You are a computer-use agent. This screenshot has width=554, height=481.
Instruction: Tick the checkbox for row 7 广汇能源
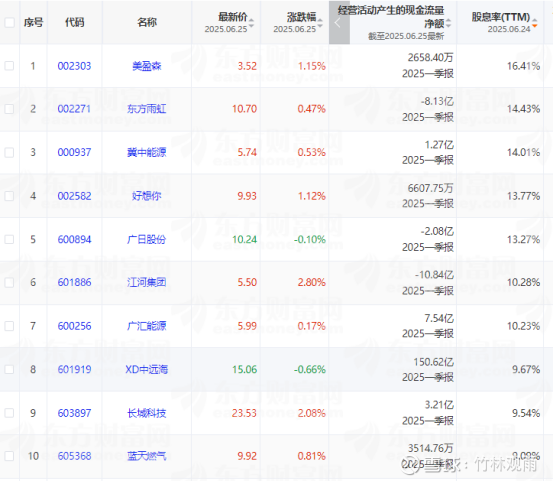click(9, 326)
